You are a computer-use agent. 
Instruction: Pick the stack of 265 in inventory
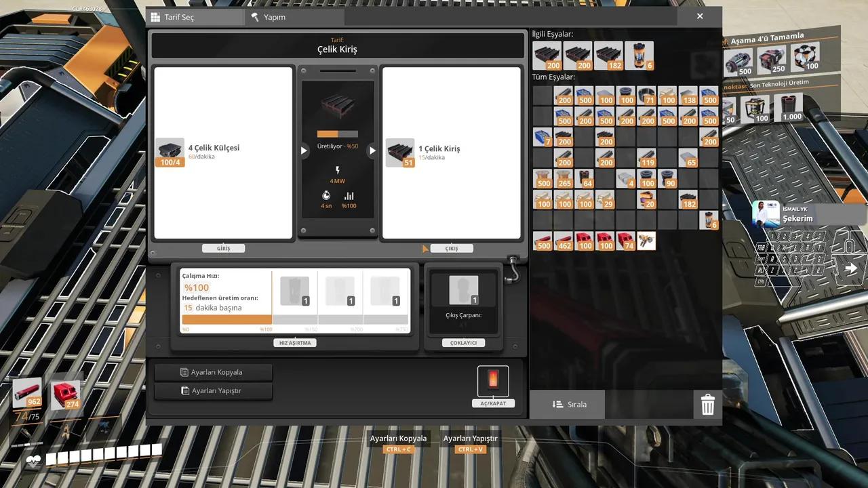click(564, 179)
